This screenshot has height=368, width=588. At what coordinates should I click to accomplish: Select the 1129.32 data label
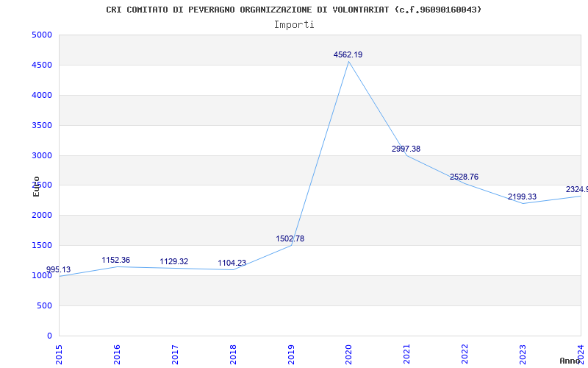(x=174, y=262)
